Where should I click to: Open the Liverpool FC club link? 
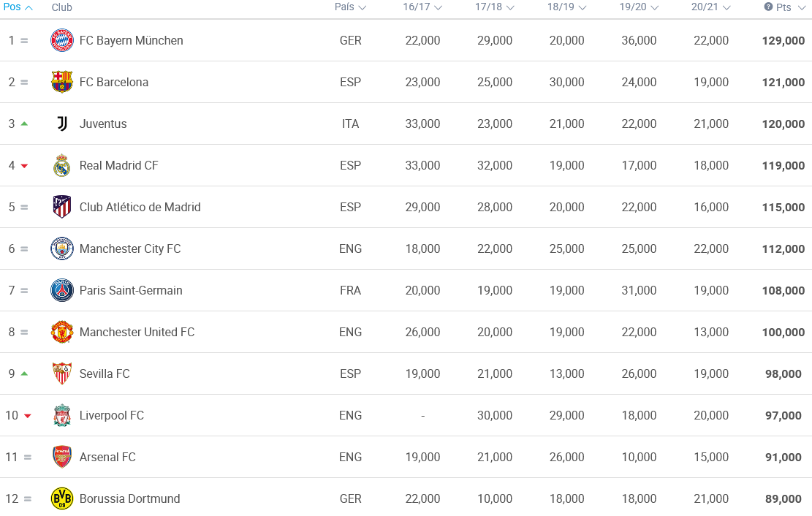pos(111,415)
